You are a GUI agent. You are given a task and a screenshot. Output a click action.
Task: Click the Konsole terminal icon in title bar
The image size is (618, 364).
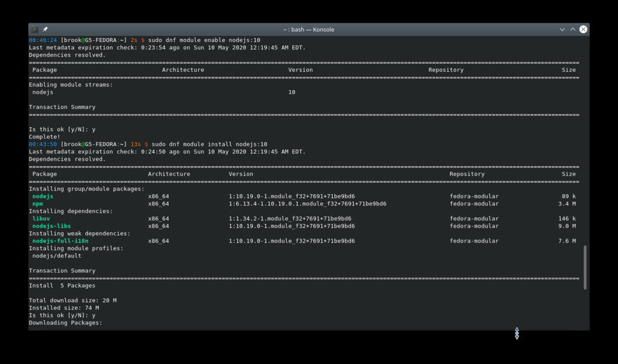(34, 30)
